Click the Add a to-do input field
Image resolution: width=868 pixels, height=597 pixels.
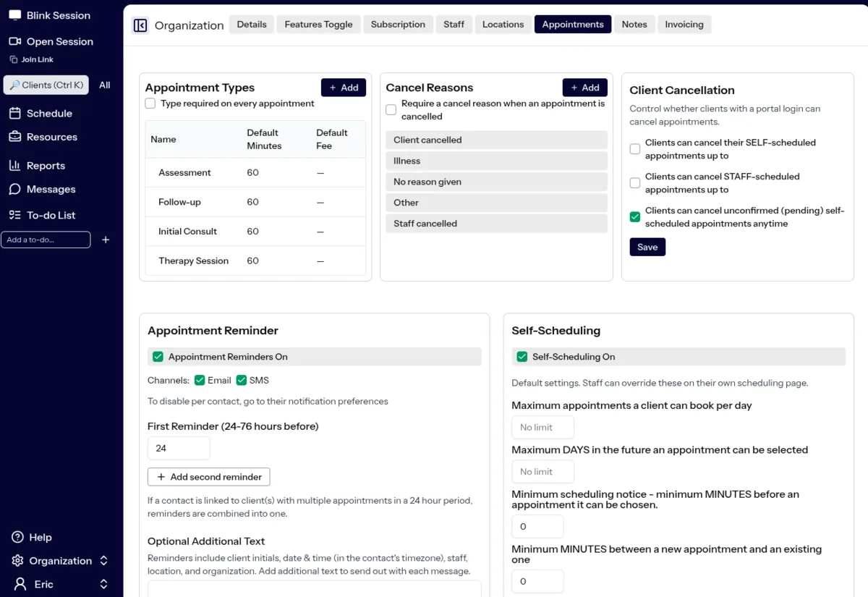coord(46,240)
